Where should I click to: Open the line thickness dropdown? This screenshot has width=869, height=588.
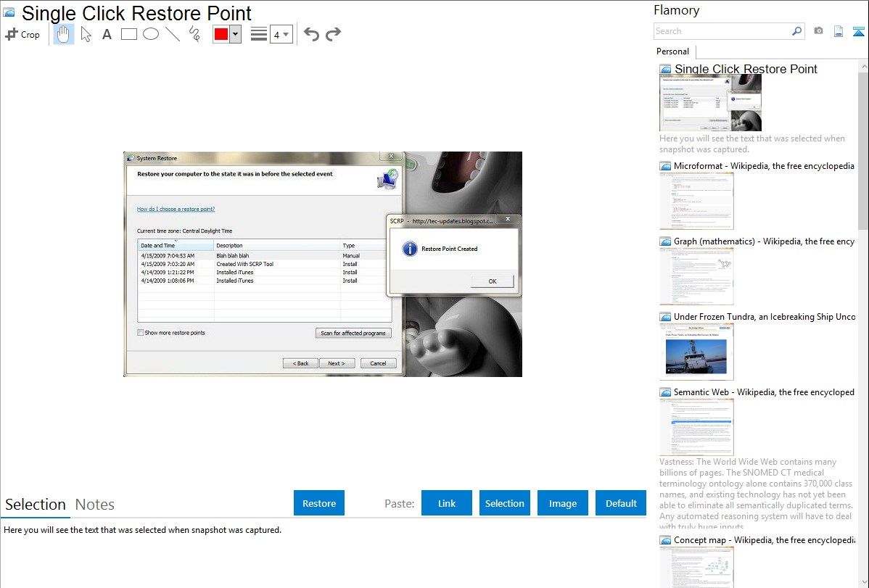pyautogui.click(x=281, y=34)
